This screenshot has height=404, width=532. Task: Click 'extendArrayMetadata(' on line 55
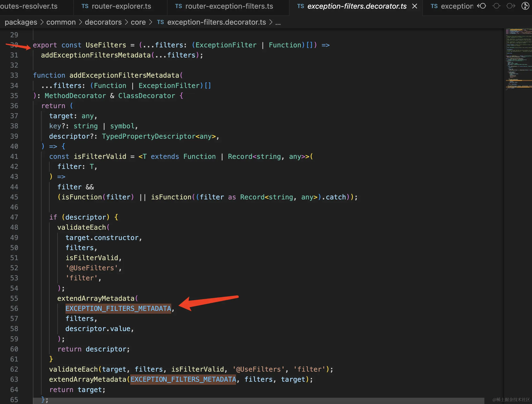(x=98, y=298)
